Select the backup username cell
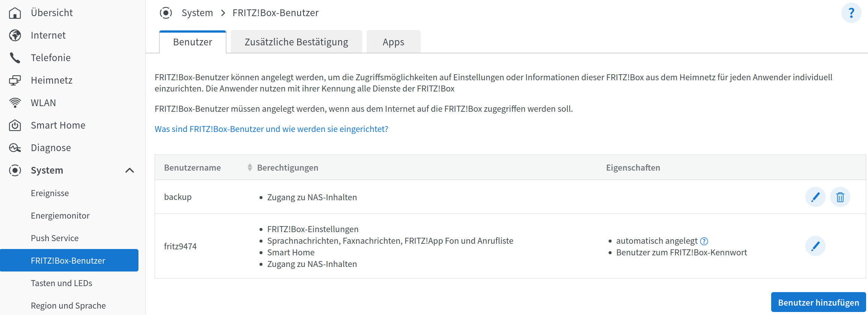The width and height of the screenshot is (868, 315). (x=178, y=197)
